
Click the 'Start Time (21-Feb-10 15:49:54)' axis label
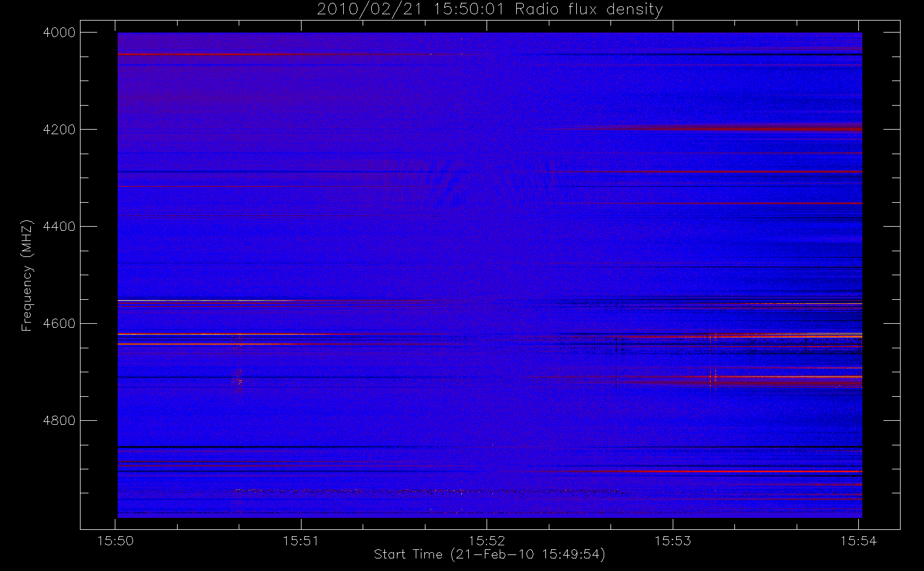(489, 554)
